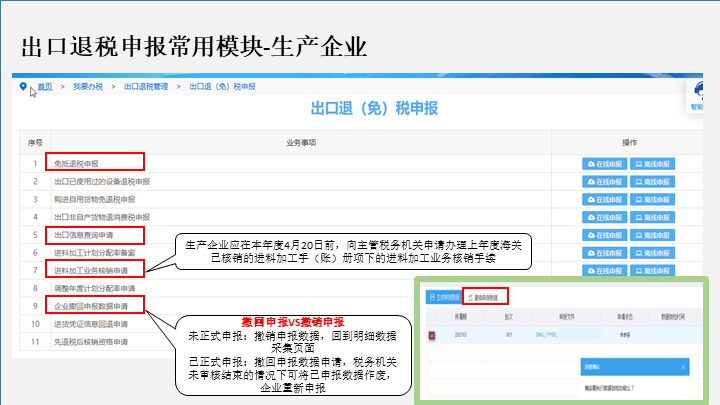Click the 所属期 column header in inset
Viewport: 720px width, 405px height.
[x=461, y=317]
